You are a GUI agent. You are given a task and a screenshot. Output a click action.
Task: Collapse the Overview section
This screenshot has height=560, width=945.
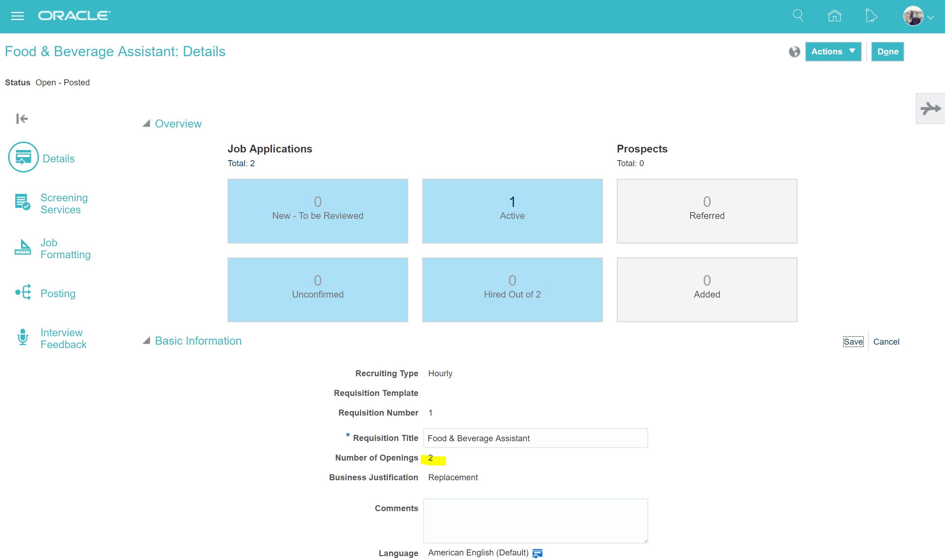[x=146, y=123]
